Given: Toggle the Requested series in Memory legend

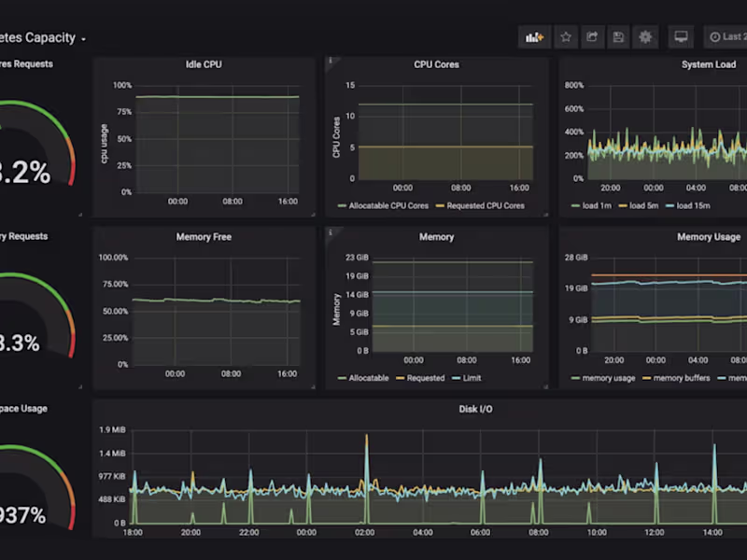Looking at the screenshot, I should click(425, 378).
